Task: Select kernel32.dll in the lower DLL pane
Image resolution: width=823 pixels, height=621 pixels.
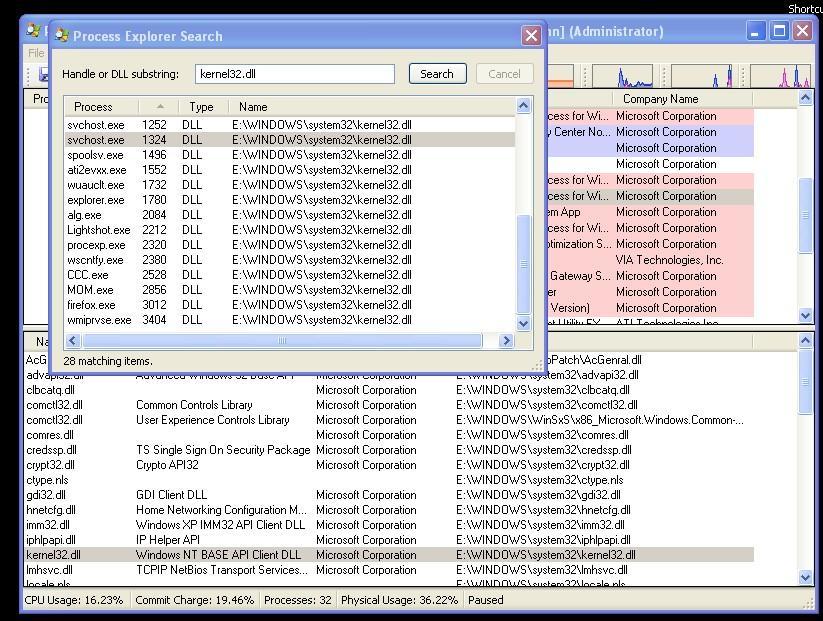Action: [389, 555]
